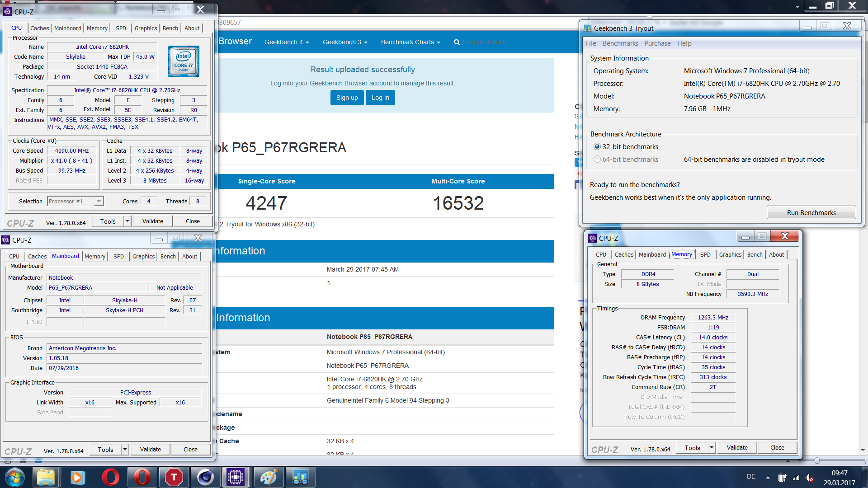Open the Windows Start menu orb
The height and width of the screenshot is (488, 868).
pos(14,477)
